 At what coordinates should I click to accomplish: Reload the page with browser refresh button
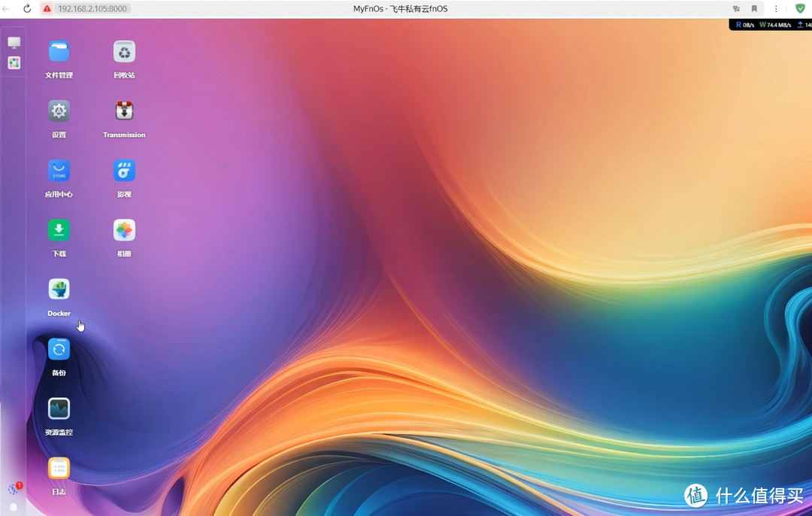pos(27,9)
